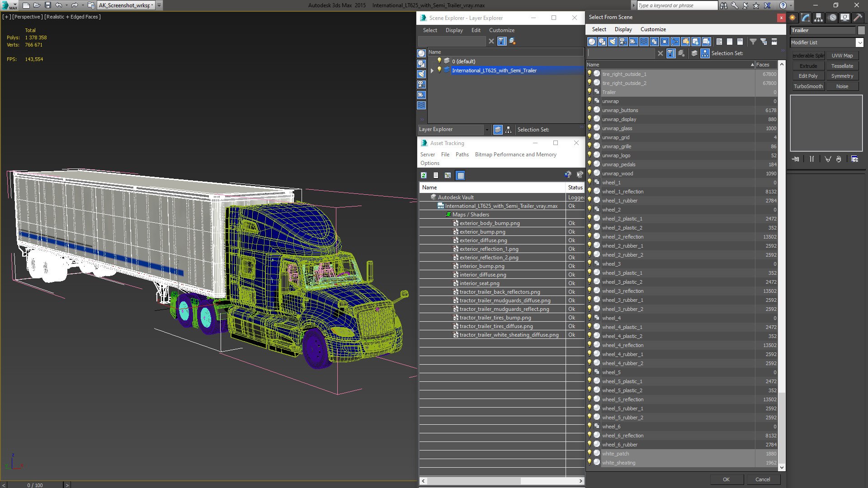The image size is (868, 488).
Task: Toggle space warps filter in Select From Scene
Action: point(644,42)
